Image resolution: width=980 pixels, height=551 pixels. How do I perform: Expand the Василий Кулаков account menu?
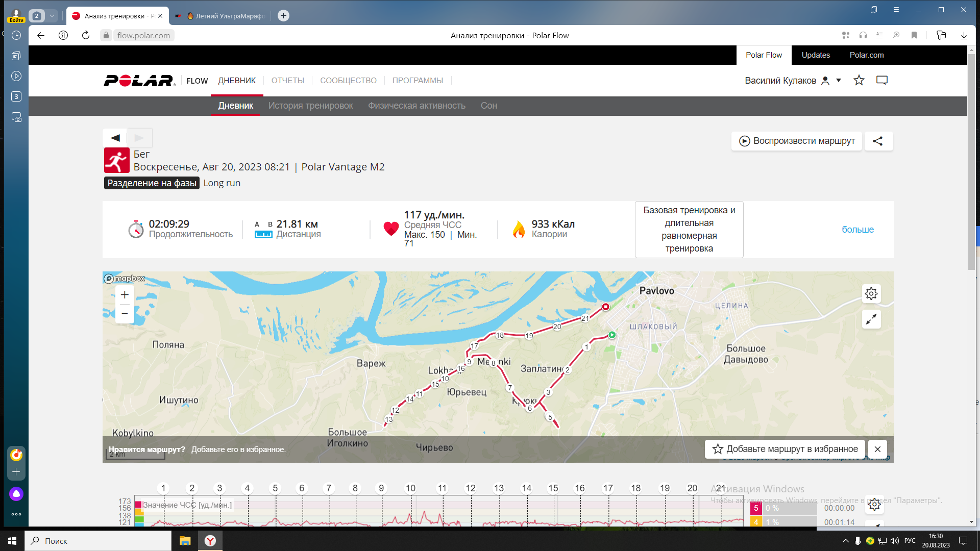point(839,81)
